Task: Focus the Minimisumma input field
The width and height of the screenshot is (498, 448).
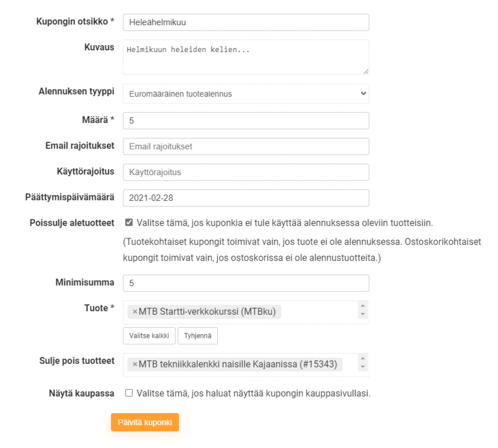Action: click(246, 283)
